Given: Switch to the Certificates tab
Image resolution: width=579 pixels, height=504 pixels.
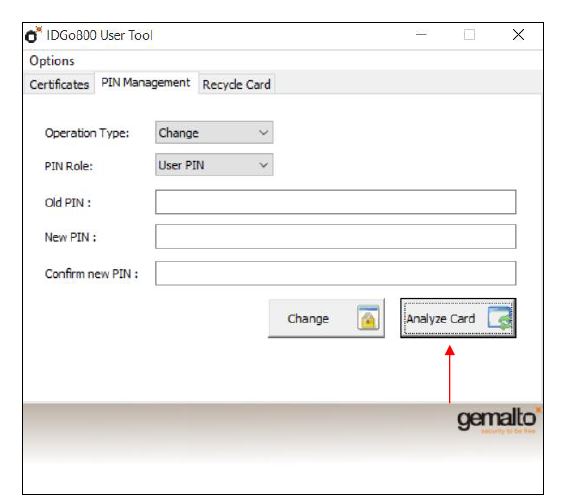Looking at the screenshot, I should pyautogui.click(x=59, y=84).
